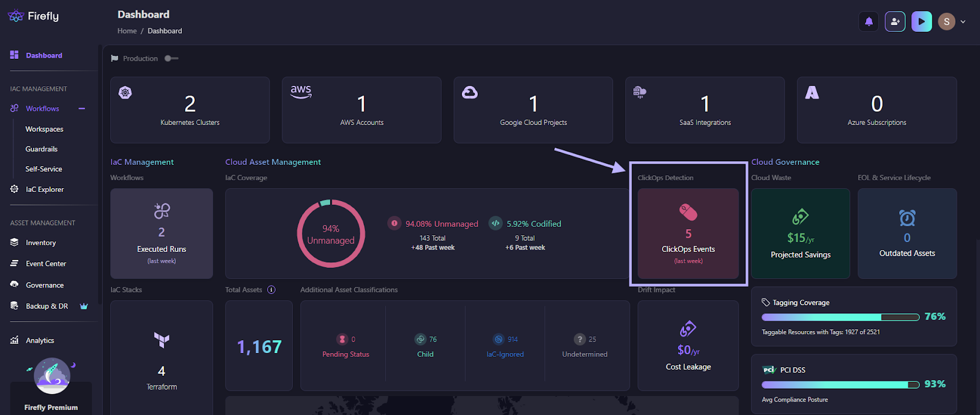
Task: Click the Cloud Asset Management heading
Action: tap(273, 162)
